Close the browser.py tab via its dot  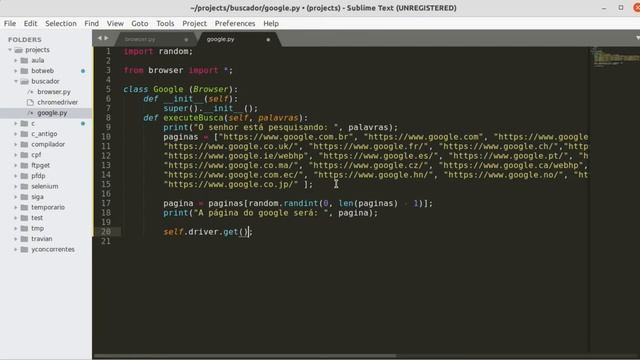(x=186, y=40)
